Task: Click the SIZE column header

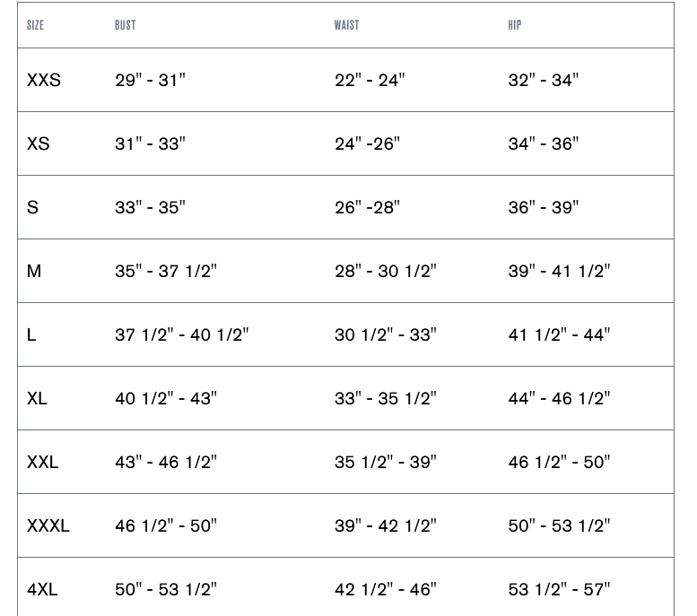Action: point(35,25)
